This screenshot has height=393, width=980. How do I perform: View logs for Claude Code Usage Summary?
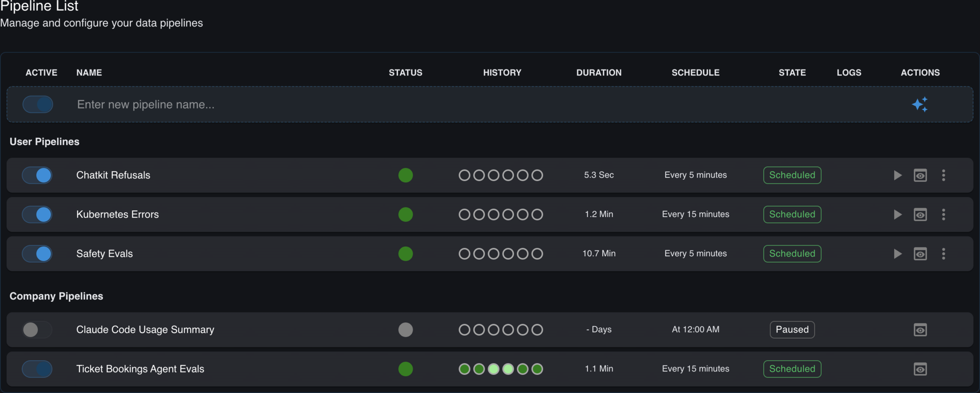920,330
